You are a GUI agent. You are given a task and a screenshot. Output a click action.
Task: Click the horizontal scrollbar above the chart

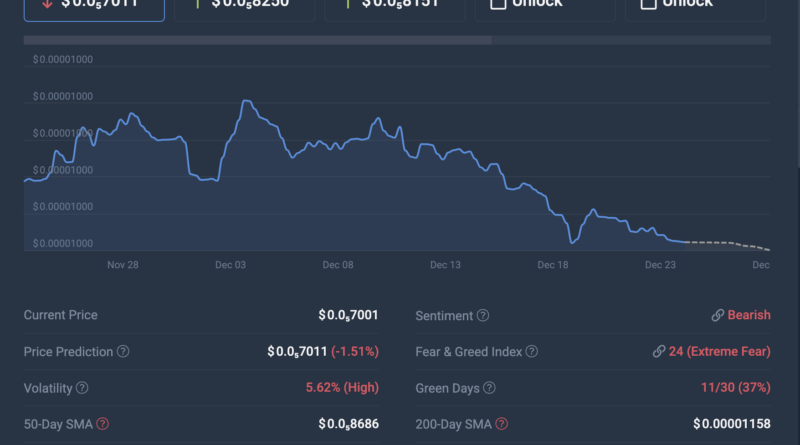click(x=258, y=41)
